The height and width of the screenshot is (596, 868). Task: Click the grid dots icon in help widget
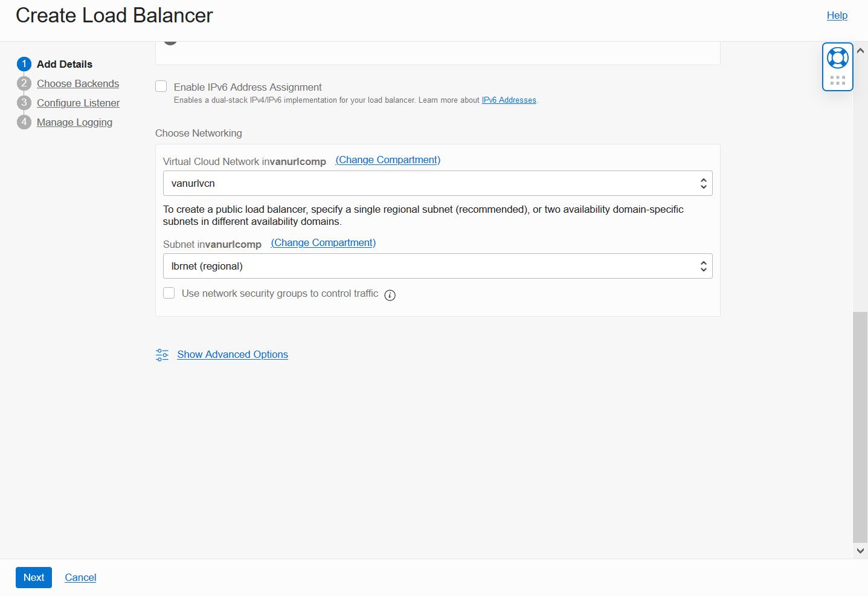point(837,79)
